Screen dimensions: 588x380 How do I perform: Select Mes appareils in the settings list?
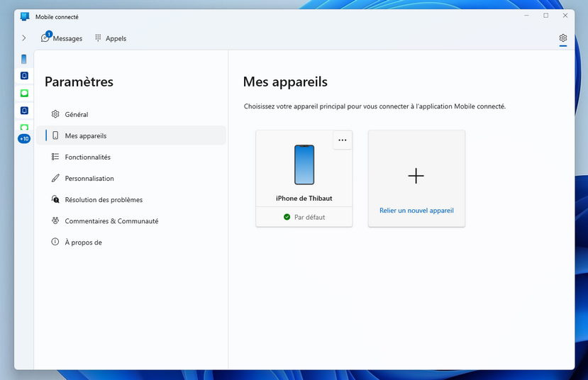[x=131, y=135]
